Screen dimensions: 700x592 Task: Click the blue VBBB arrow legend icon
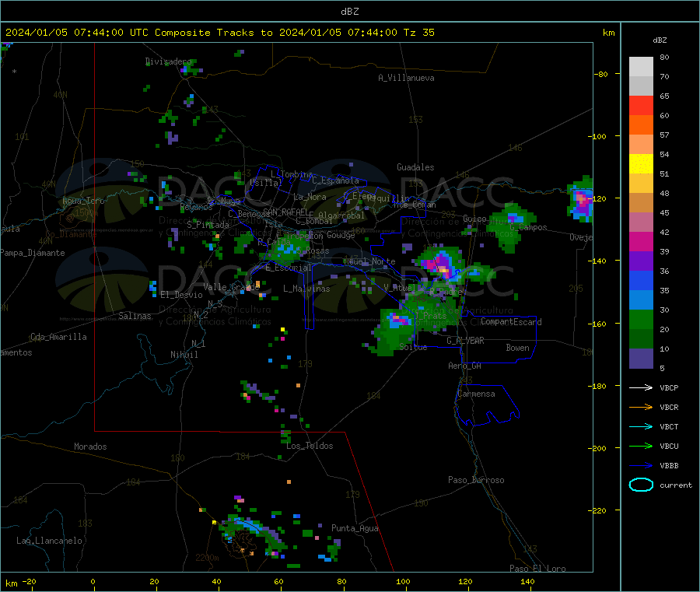(641, 466)
